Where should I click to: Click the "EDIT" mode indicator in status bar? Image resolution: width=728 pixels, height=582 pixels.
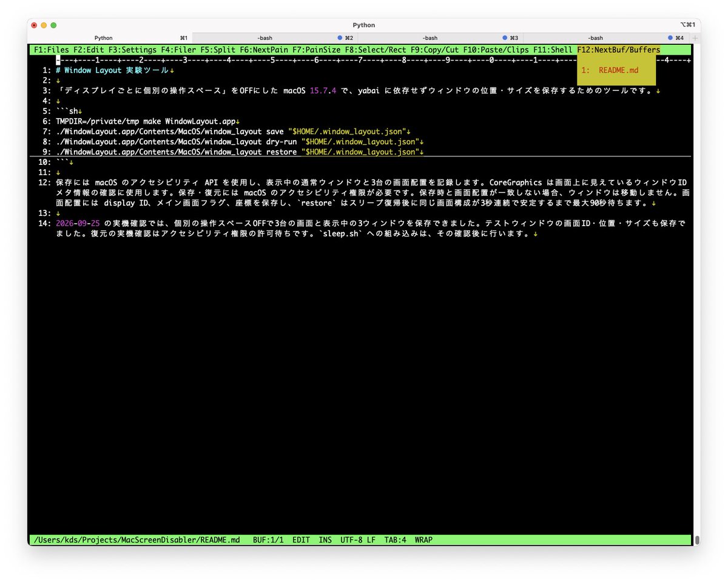(301, 540)
